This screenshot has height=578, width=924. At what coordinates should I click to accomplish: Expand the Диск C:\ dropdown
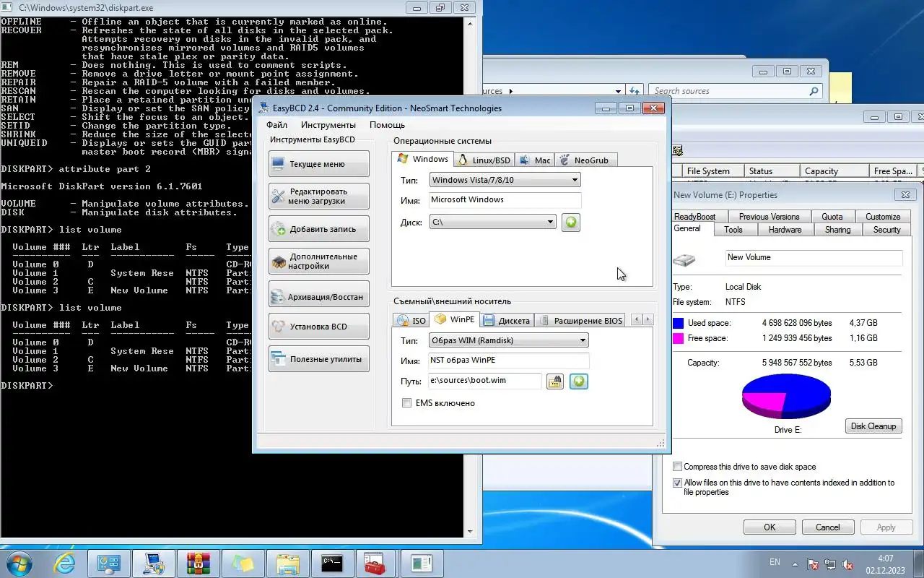coord(492,223)
